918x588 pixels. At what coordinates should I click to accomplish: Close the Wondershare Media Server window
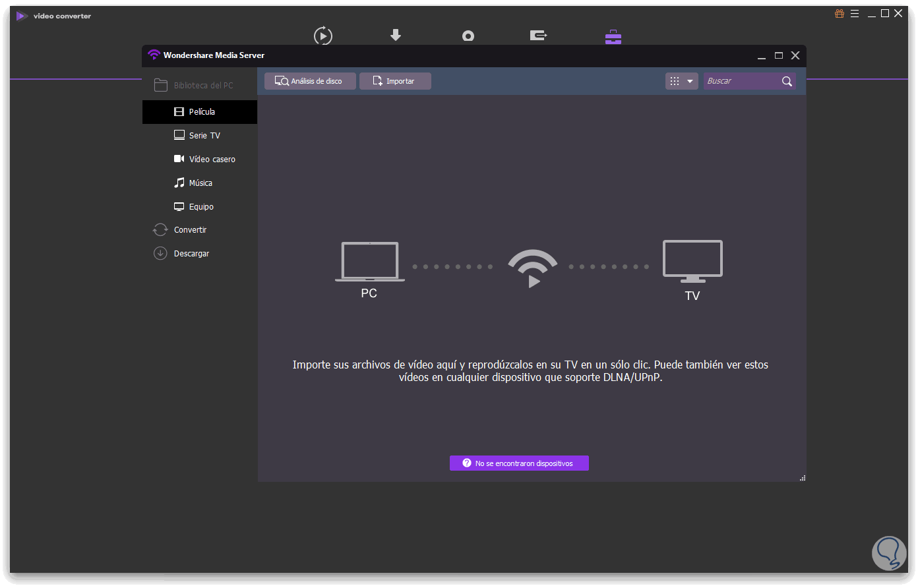[795, 55]
